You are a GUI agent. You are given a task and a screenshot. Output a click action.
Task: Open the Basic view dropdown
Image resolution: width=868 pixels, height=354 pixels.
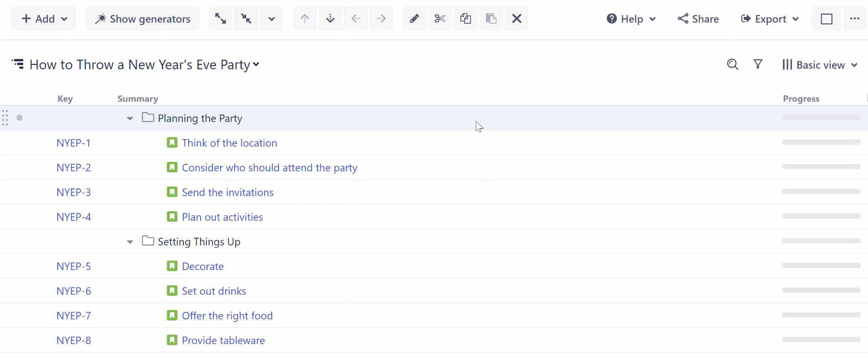click(x=820, y=65)
